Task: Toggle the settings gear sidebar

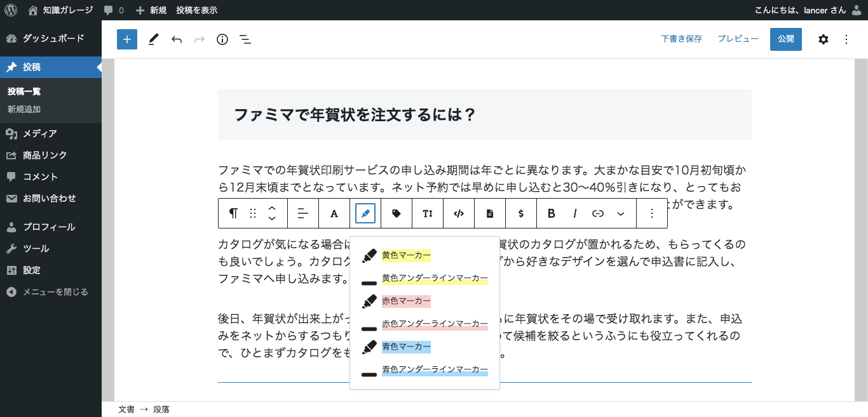Action: click(x=824, y=39)
